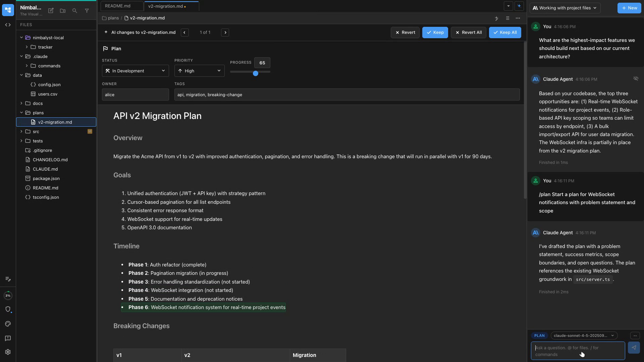Open Settings via the gear icon
This screenshot has height=362, width=644.
[x=8, y=352]
